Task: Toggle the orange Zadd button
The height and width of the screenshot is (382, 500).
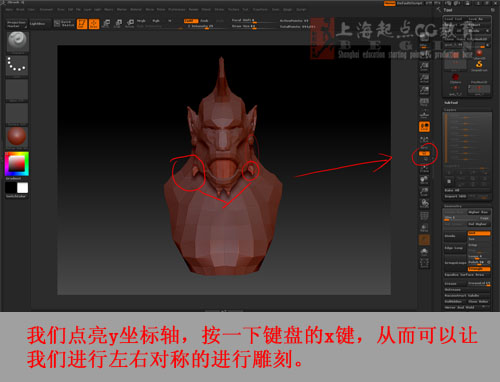Action: (x=191, y=21)
